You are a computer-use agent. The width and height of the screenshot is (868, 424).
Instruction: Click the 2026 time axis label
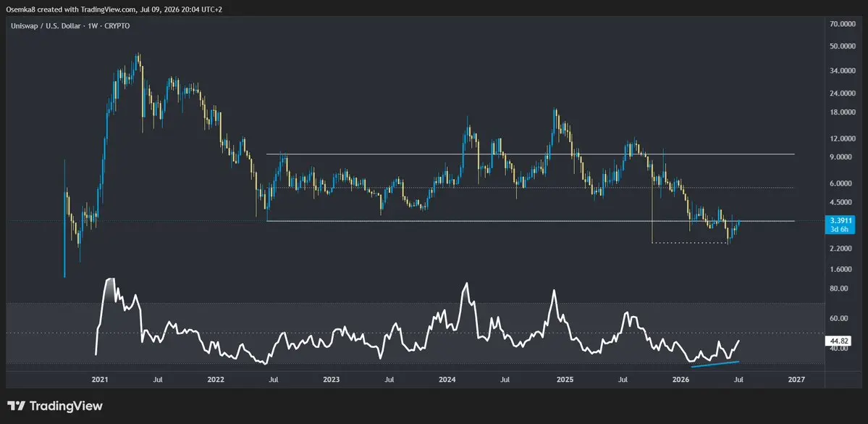[x=681, y=380]
